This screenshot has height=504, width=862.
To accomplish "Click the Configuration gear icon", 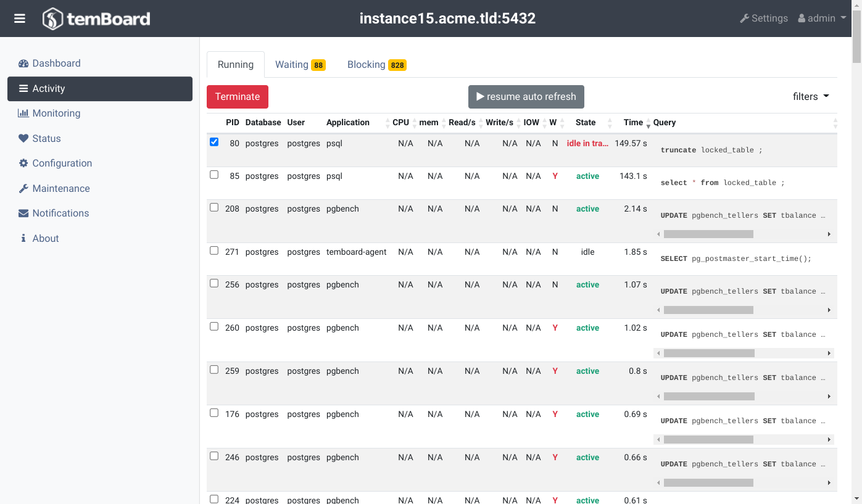I will (23, 163).
